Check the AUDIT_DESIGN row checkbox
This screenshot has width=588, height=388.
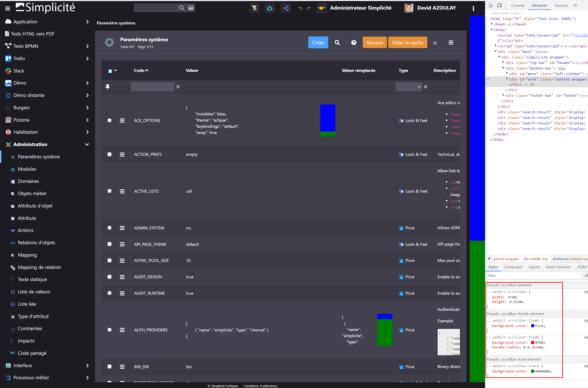click(x=109, y=277)
